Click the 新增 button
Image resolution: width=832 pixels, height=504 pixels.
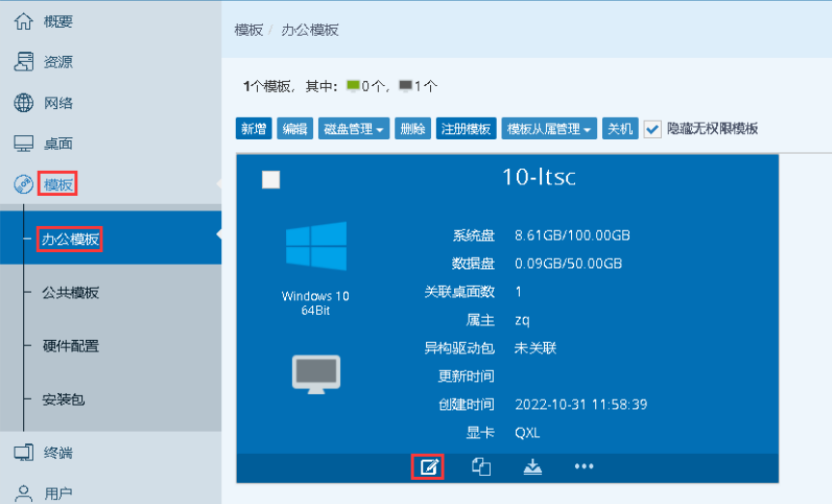[x=254, y=128]
